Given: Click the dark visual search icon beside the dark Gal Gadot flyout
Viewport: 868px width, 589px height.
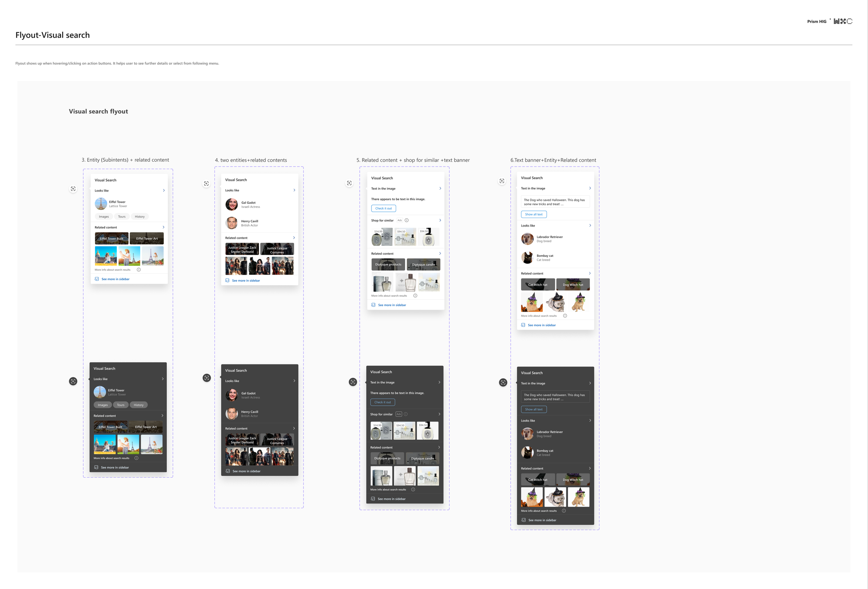Looking at the screenshot, I should click(x=207, y=378).
